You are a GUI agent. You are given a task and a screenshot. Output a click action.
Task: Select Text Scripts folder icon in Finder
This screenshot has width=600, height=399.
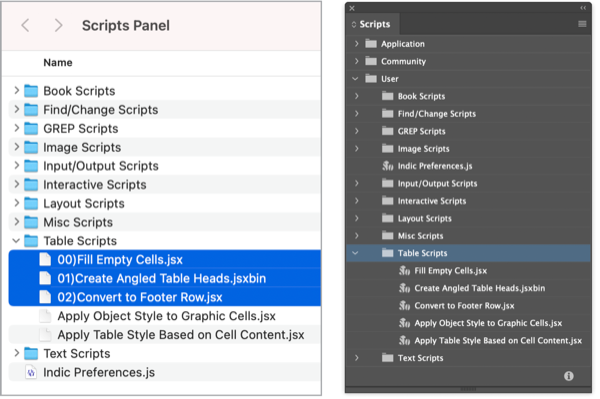31,353
